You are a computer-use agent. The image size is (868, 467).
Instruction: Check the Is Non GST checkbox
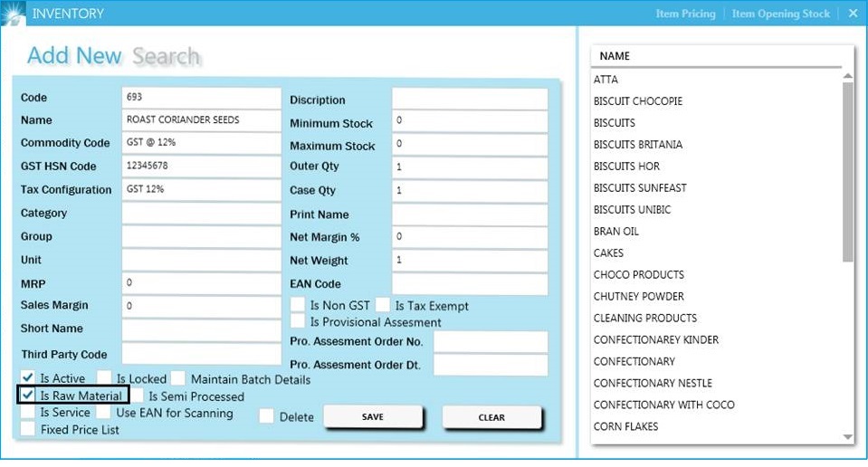tap(298, 304)
